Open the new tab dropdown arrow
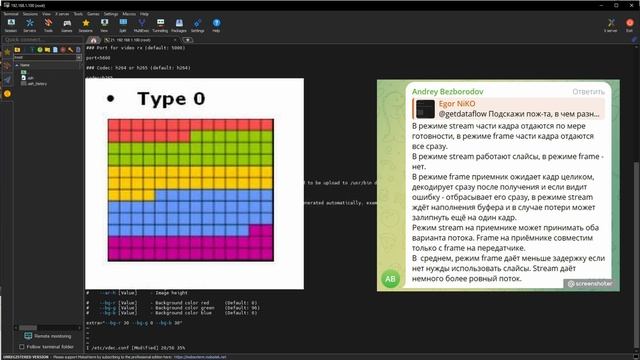Viewport: 640px width, 360px height. (x=187, y=40)
